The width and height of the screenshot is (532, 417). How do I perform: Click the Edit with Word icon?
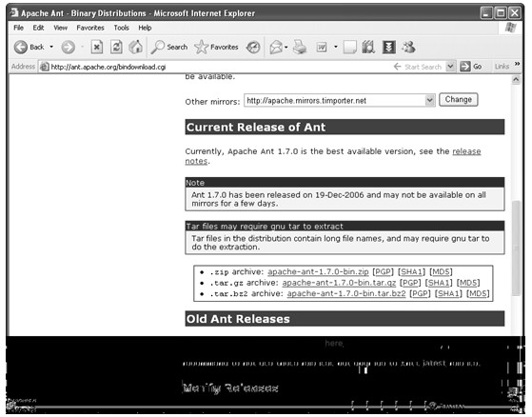pyautogui.click(x=322, y=48)
